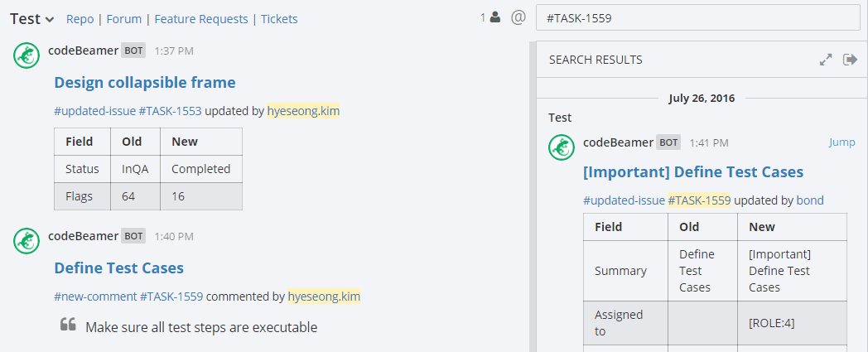Open '[Important] Define Test Cases' search result title
This screenshot has width=868, height=352.
click(693, 172)
